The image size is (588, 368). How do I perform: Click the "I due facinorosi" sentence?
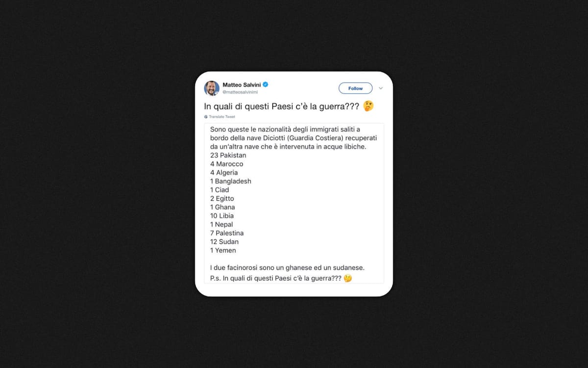click(x=287, y=267)
